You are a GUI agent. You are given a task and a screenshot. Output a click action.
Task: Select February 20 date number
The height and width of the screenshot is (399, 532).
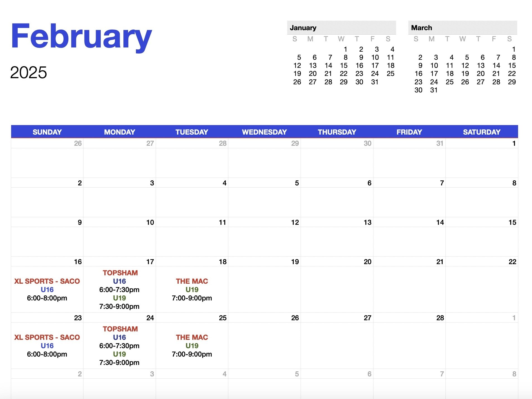pos(367,262)
